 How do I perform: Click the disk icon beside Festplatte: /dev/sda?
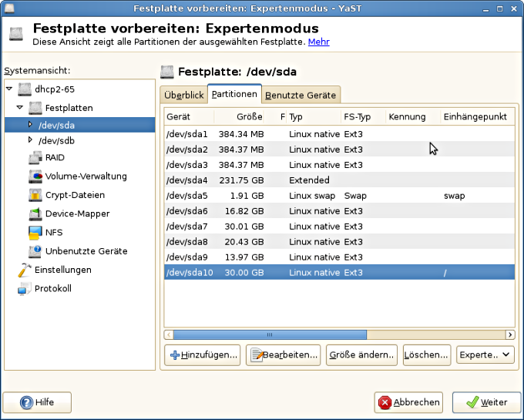coord(167,72)
